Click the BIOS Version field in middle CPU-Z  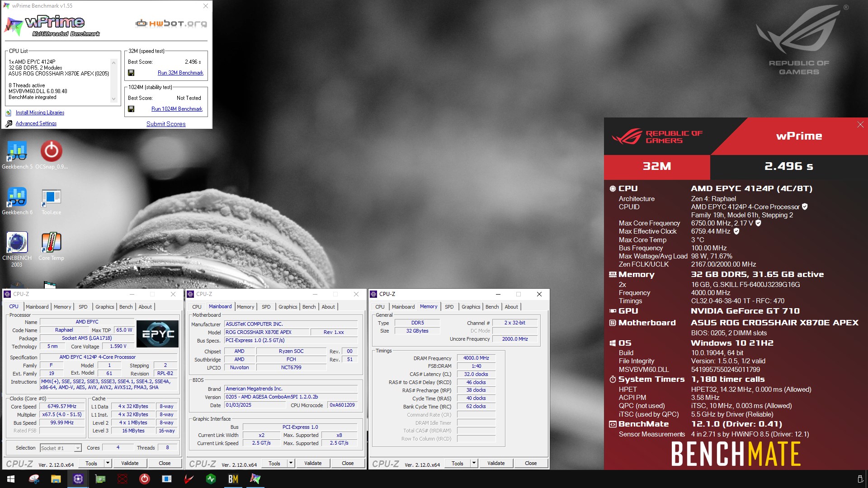[291, 397]
